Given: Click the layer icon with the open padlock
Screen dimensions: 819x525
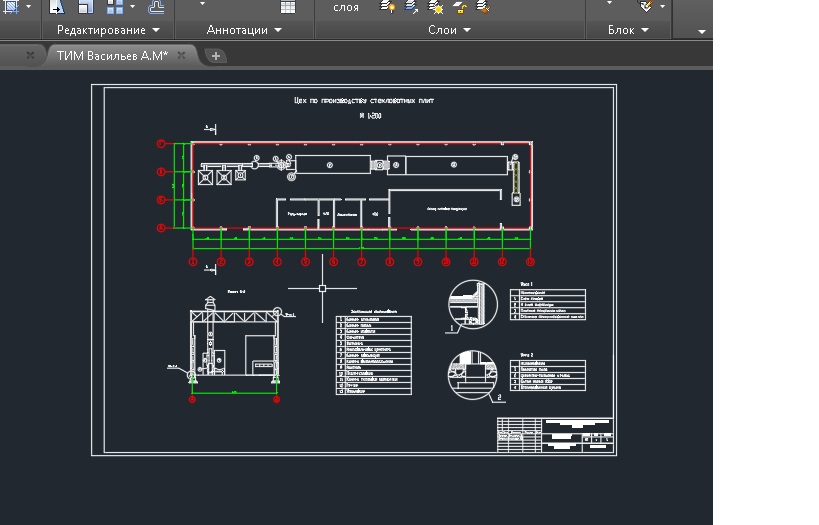Looking at the screenshot, I should (460, 7).
